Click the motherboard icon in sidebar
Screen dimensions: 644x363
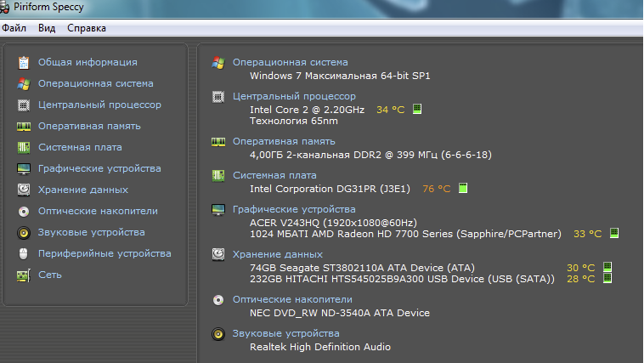tap(24, 148)
